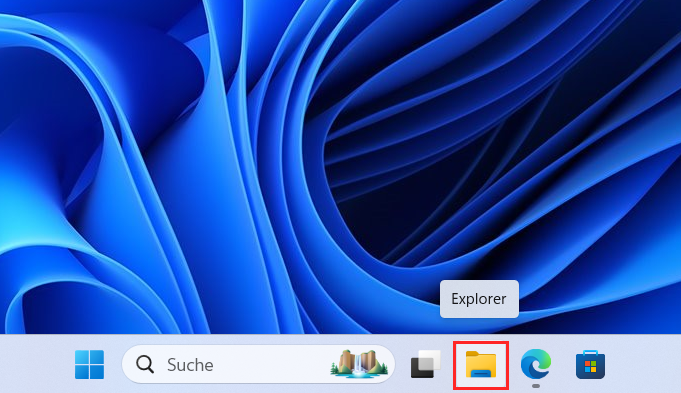Show Task View with virtual desktops
This screenshot has height=393, width=681.
pyautogui.click(x=426, y=364)
